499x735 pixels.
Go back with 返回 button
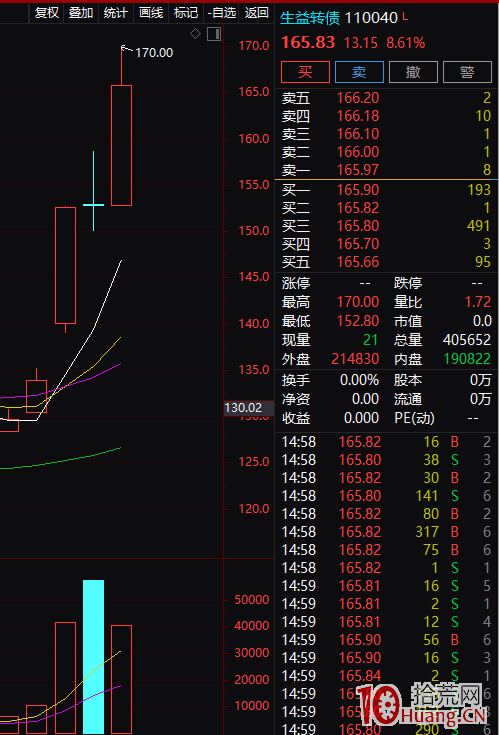pos(256,13)
